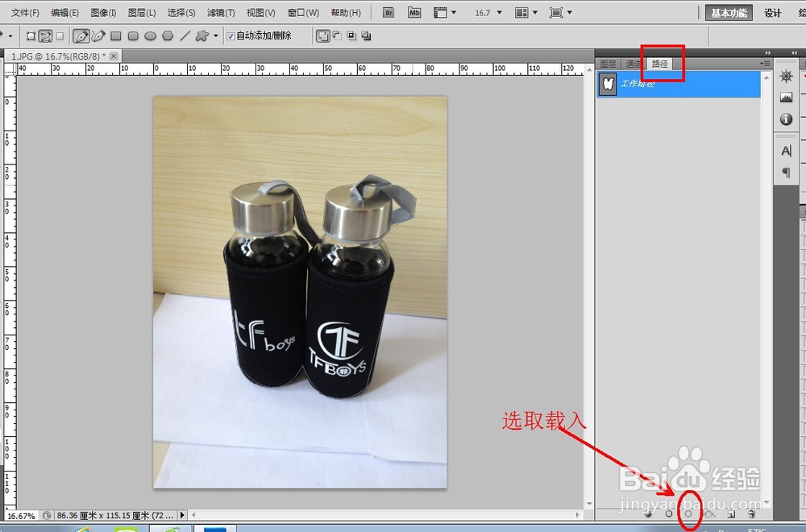Choose the Custom Shape tool
Viewport: 806px width, 532px height.
(x=202, y=36)
